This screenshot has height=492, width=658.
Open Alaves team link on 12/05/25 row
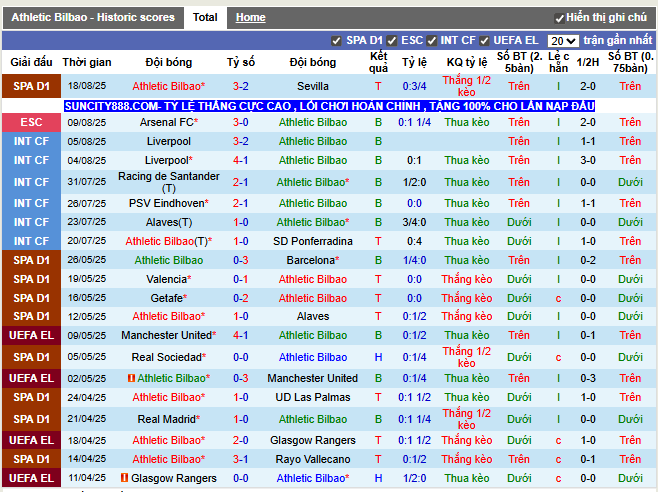[313, 316]
